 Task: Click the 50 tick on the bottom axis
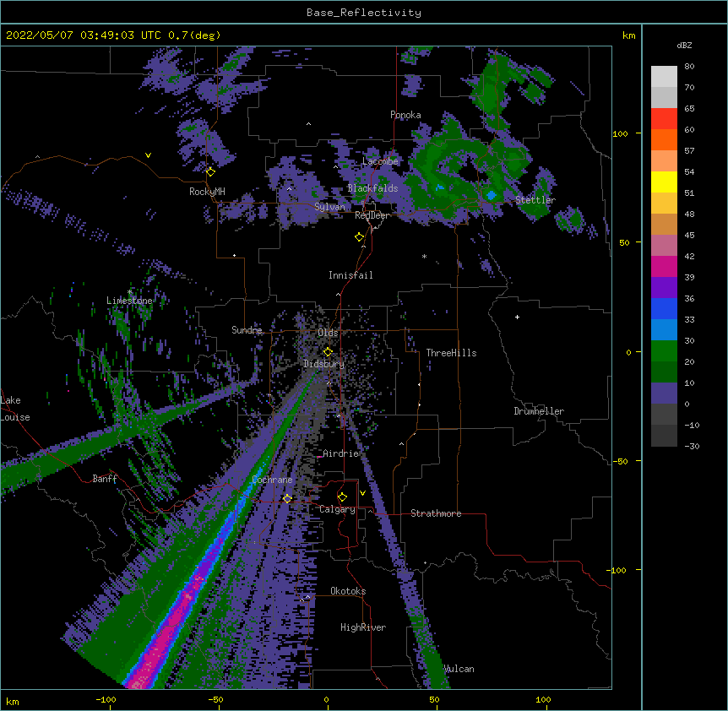[434, 699]
